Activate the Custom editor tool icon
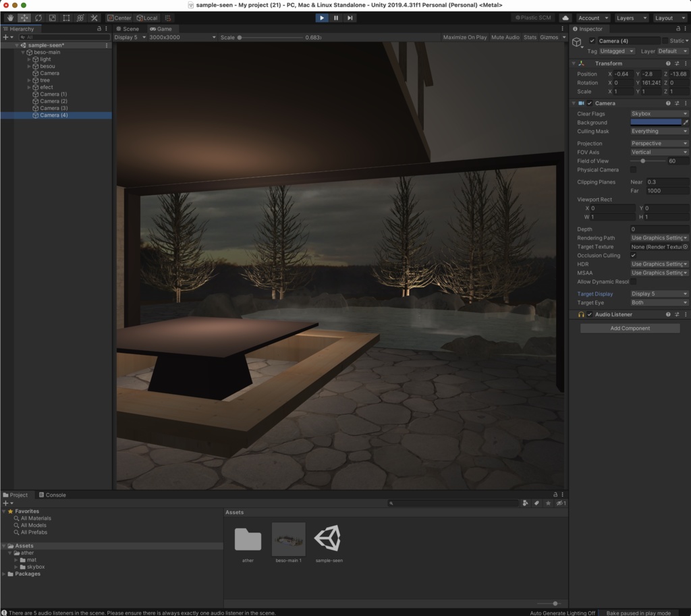691x616 pixels. tap(94, 18)
